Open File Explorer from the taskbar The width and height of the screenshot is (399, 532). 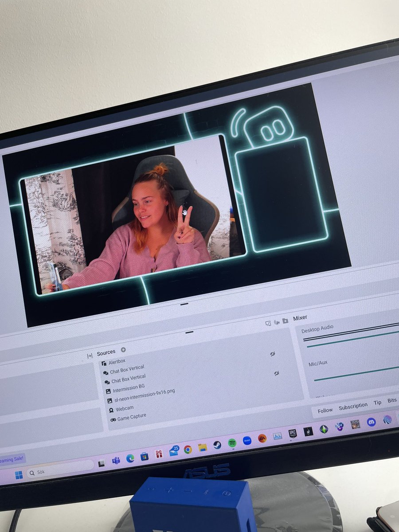tap(202, 447)
